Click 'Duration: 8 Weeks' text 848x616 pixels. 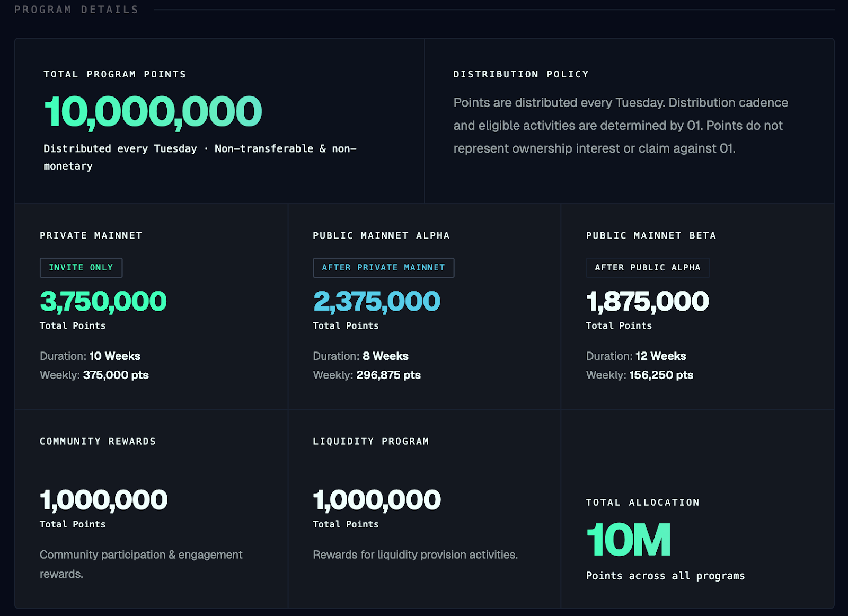[360, 356]
